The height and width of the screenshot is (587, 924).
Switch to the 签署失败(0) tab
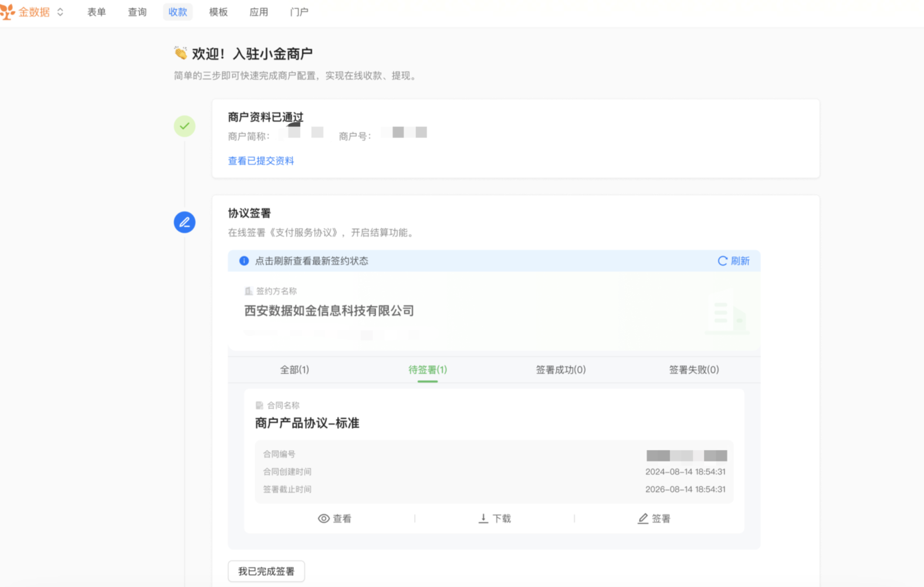694,370
